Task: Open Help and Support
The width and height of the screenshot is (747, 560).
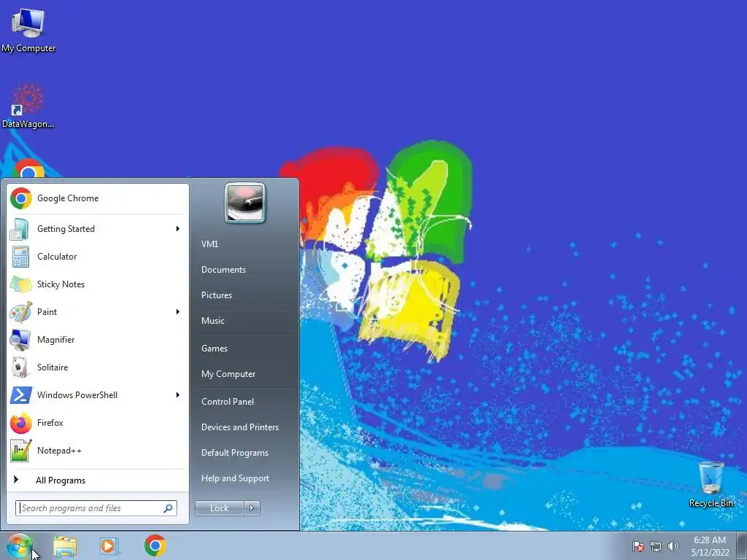Action: 235,478
